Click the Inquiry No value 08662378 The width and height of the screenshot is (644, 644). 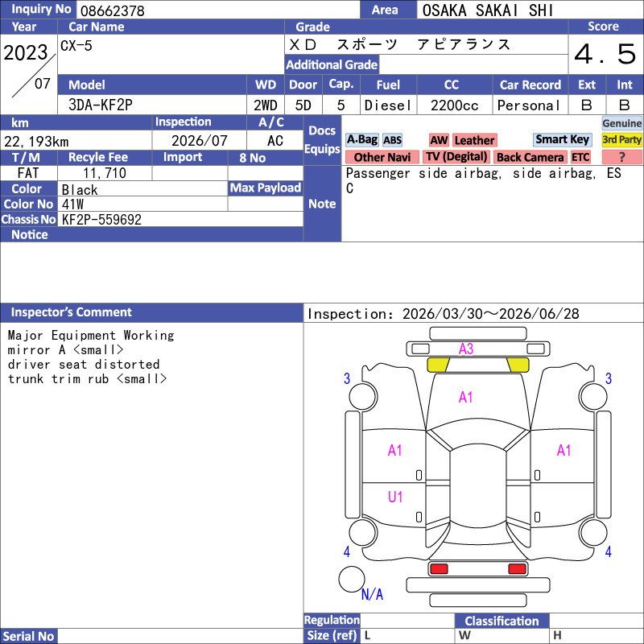[111, 10]
